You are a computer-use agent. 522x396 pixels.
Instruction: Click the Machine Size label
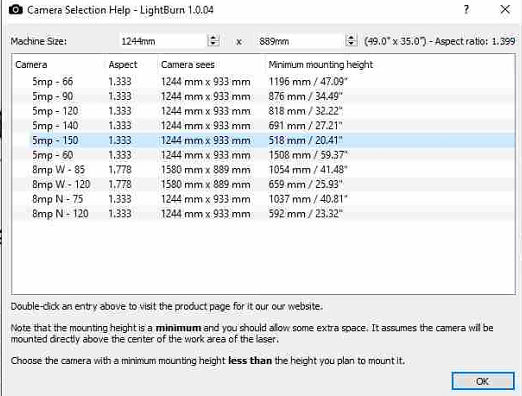(39, 41)
